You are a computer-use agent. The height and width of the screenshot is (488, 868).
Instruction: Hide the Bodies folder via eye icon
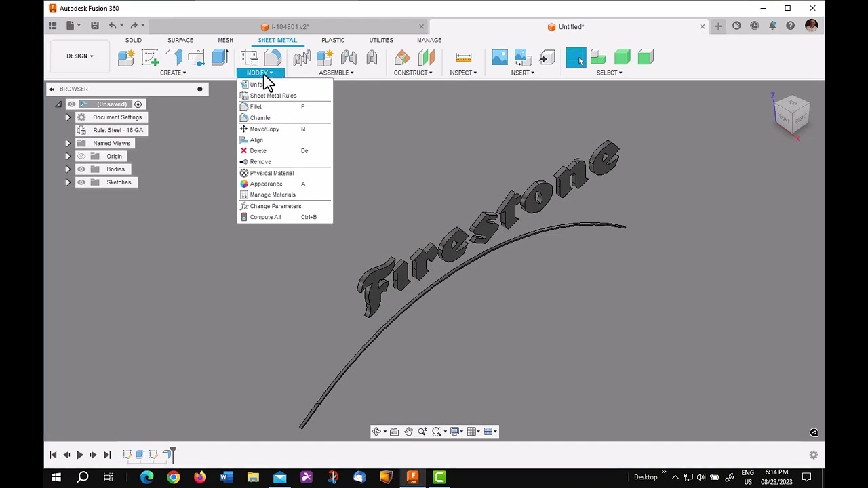click(81, 169)
